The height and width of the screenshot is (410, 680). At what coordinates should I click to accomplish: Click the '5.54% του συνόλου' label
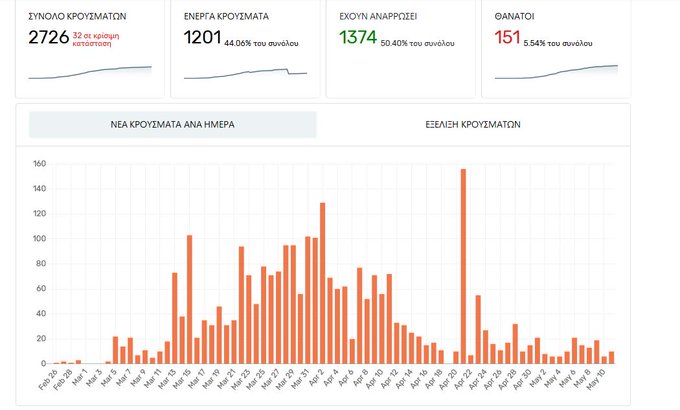[558, 43]
